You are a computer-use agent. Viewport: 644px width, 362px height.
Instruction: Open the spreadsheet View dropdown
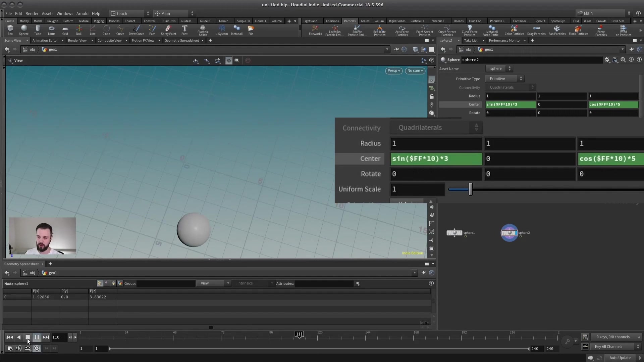213,283
